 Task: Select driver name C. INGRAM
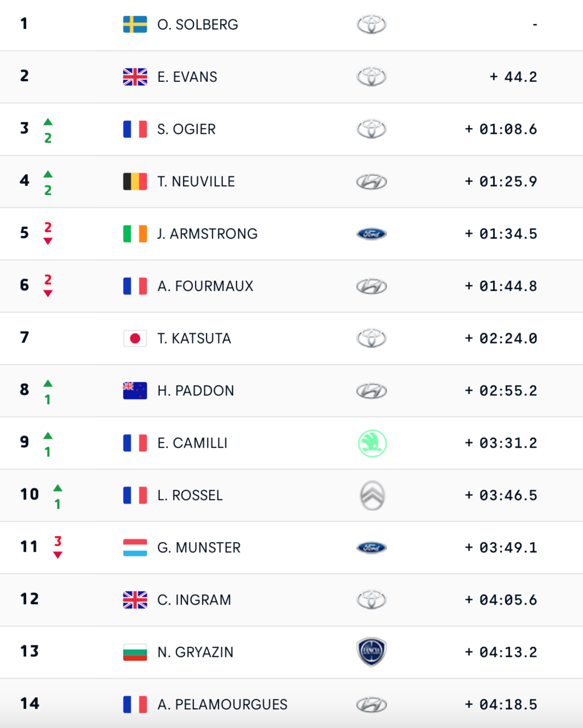pyautogui.click(x=194, y=600)
